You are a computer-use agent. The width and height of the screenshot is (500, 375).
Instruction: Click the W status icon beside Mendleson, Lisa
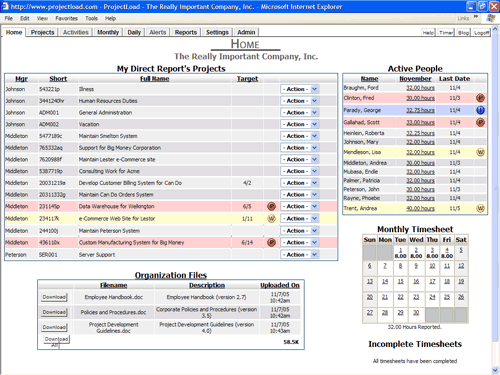point(480,152)
